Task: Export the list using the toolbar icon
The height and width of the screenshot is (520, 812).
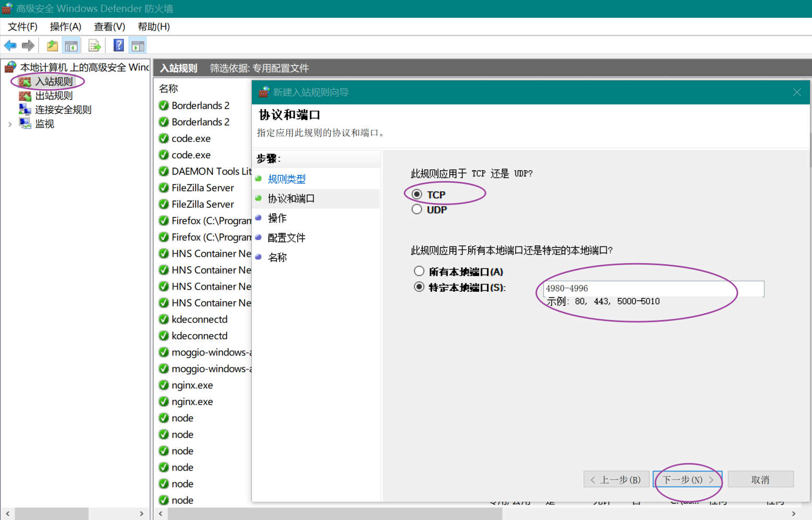Action: tap(95, 46)
